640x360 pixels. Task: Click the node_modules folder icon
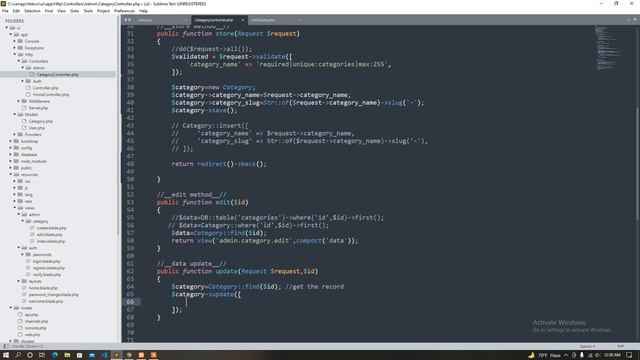point(16,161)
